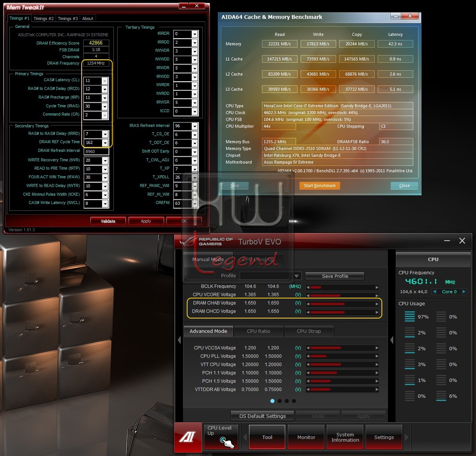Open tRRDR tertiary timing dropdown
The height and width of the screenshot is (456, 476).
click(x=195, y=34)
